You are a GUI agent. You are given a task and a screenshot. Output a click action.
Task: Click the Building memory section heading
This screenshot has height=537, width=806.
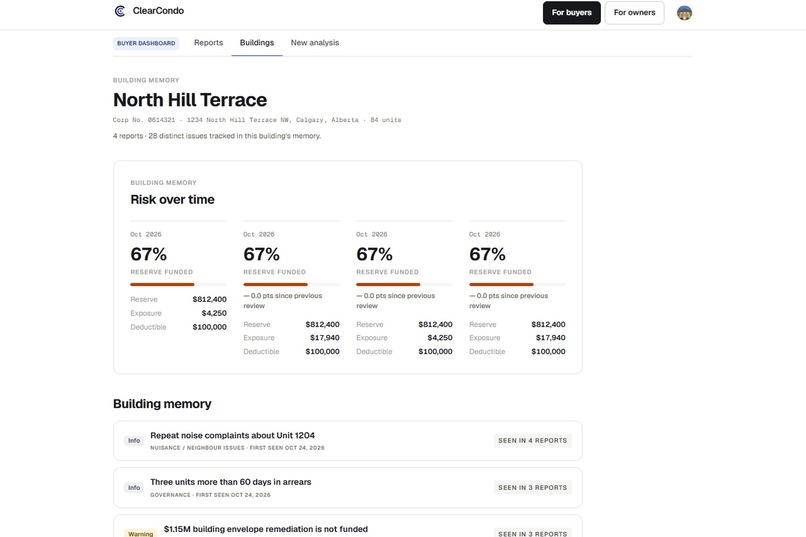pyautogui.click(x=162, y=404)
